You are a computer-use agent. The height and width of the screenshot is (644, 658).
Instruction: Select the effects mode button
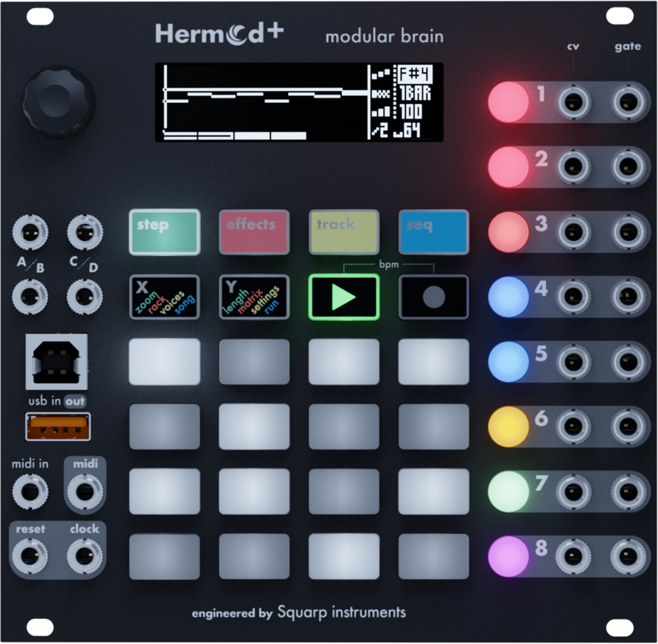[x=254, y=232]
